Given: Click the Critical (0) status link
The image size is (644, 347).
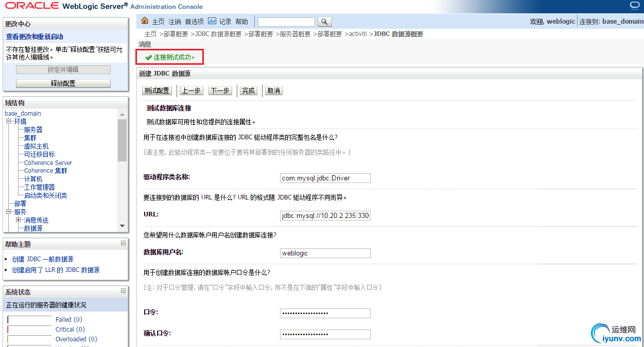Looking at the screenshot, I should [70, 330].
